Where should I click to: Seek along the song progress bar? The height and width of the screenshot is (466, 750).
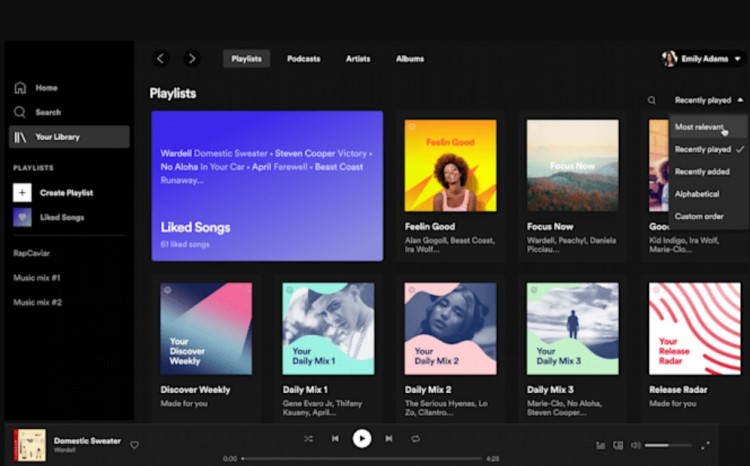(361, 458)
